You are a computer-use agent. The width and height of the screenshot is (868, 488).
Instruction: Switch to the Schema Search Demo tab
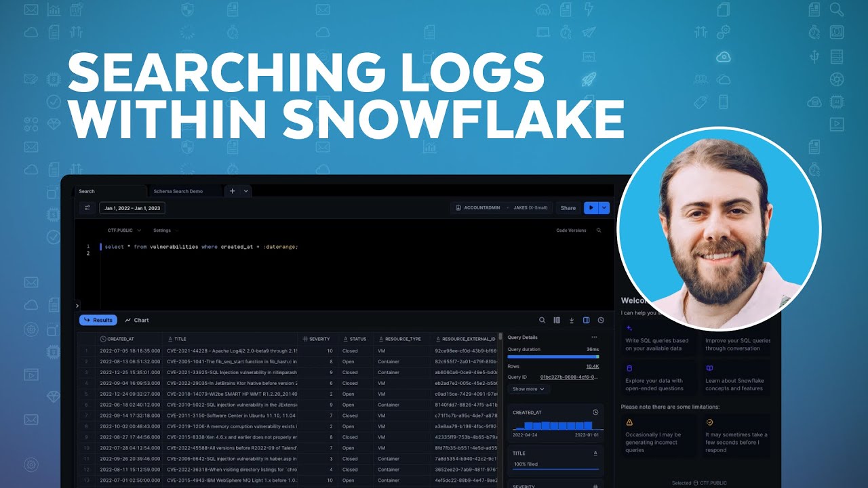click(184, 191)
